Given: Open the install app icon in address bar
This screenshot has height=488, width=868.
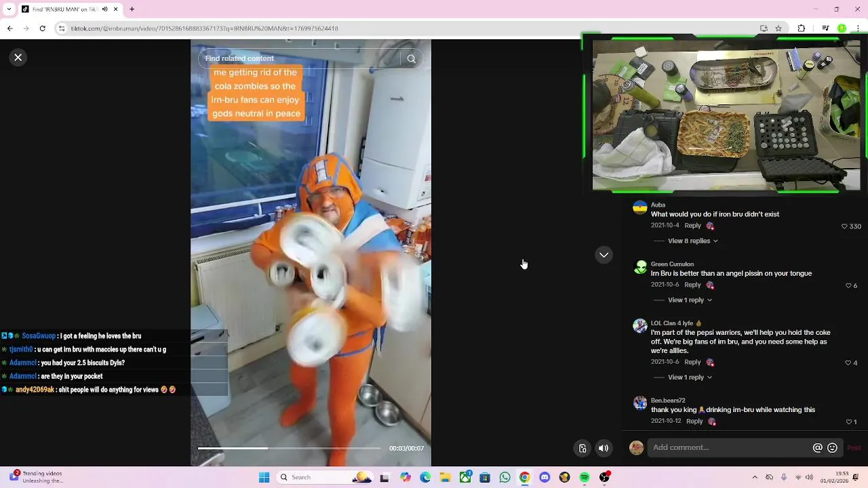Looking at the screenshot, I should [x=764, y=28].
